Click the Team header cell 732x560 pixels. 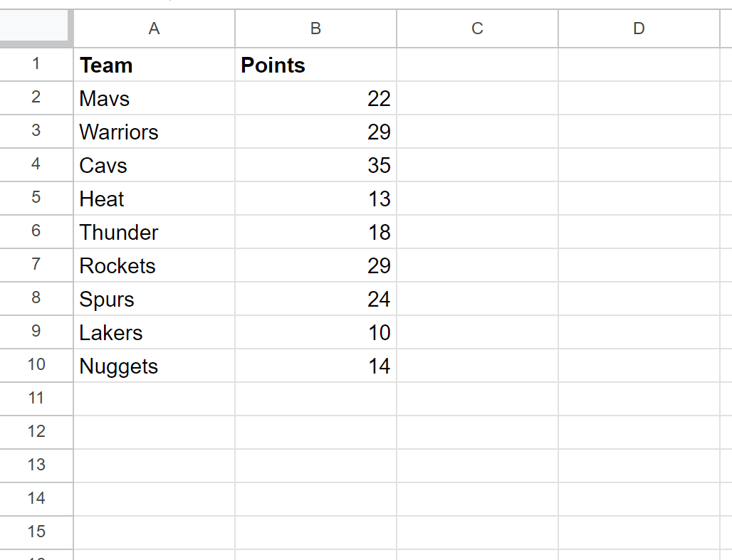click(154, 65)
